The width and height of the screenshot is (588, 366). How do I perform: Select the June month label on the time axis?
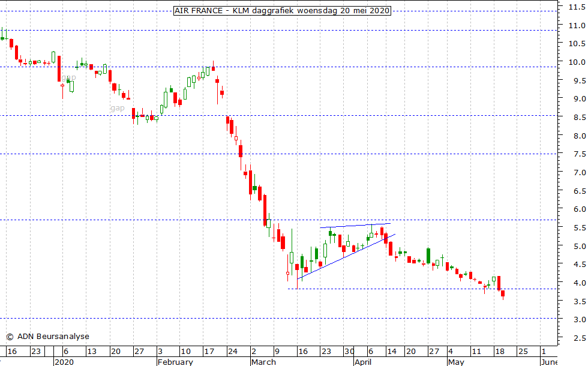pos(549,362)
